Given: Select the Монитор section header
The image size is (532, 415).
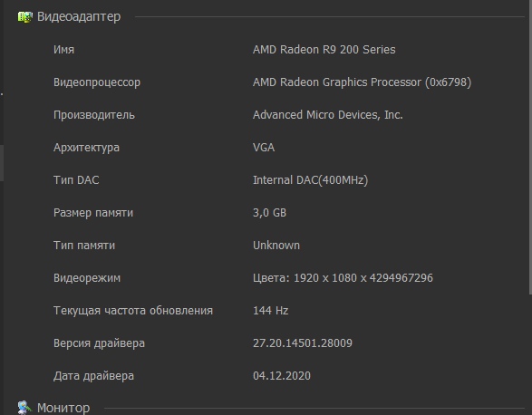Looking at the screenshot, I should [x=63, y=408].
